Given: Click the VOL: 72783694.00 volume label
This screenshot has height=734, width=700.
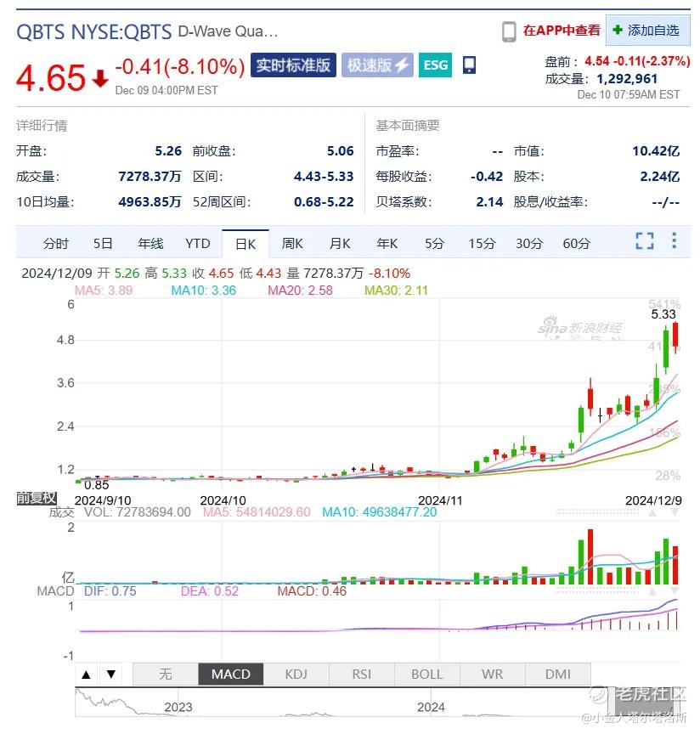Looking at the screenshot, I should pos(137,512).
